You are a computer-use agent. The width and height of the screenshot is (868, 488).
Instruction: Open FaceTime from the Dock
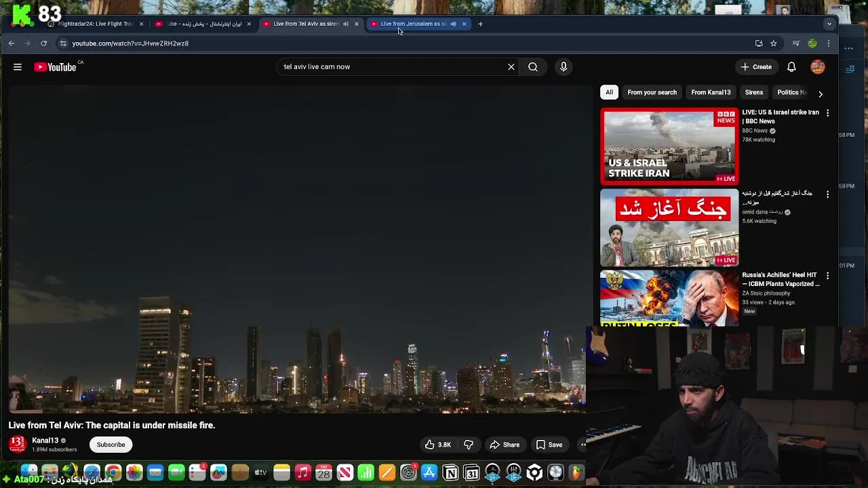click(176, 472)
